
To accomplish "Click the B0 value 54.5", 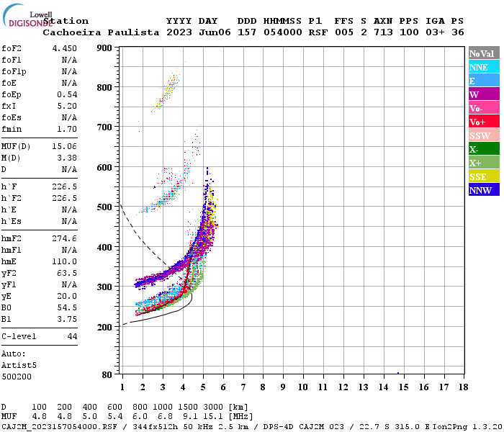I will (67, 307).
